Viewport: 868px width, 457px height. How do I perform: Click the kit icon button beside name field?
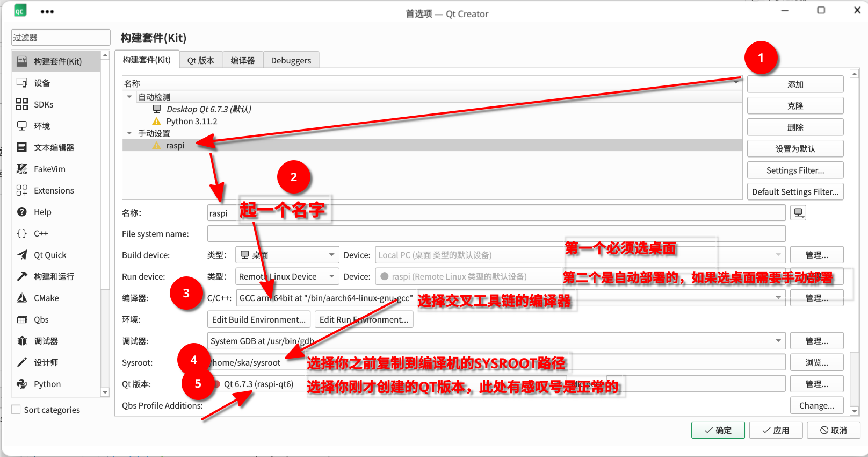tap(798, 213)
